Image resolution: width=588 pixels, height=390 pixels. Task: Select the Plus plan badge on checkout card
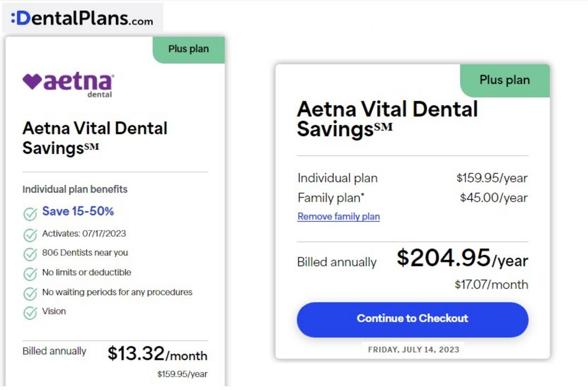(505, 81)
